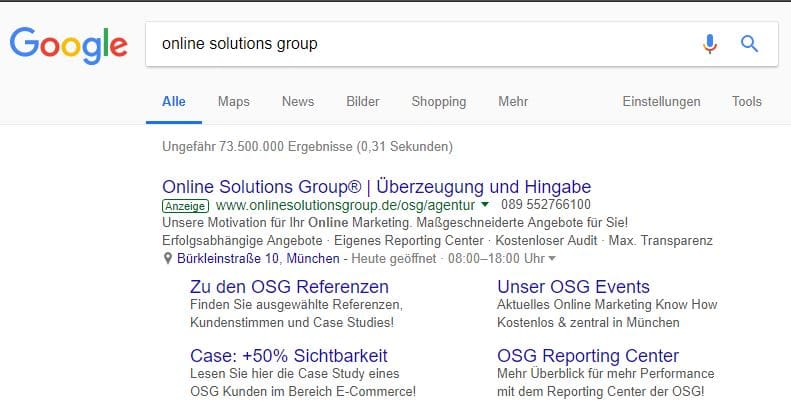Click the Google logo

[68, 45]
